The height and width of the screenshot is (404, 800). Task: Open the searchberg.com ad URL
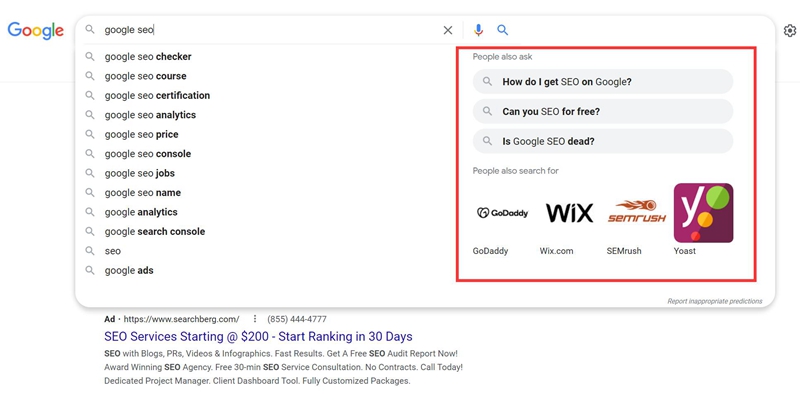pos(181,319)
